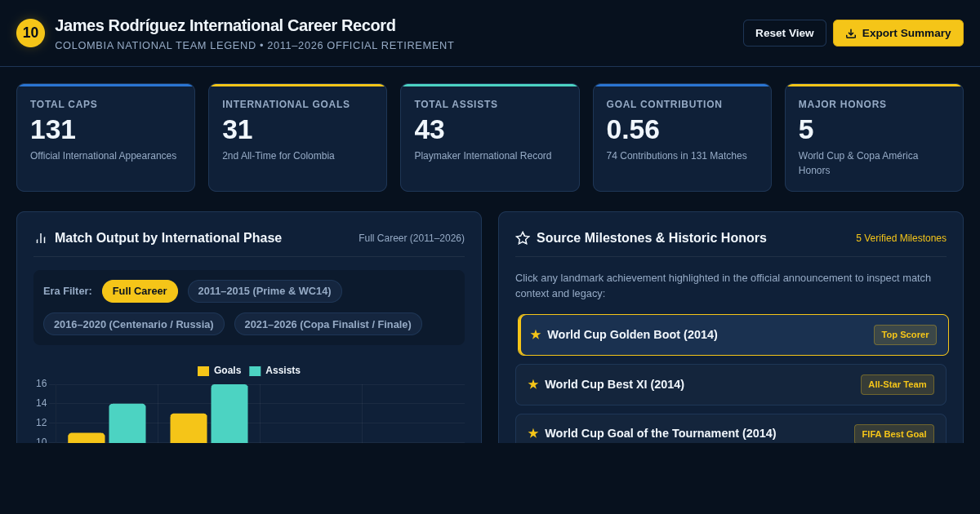Image resolution: width=980 pixels, height=514 pixels.
Task: Click the '5 Verified Milestones' label
Action: pos(901,238)
